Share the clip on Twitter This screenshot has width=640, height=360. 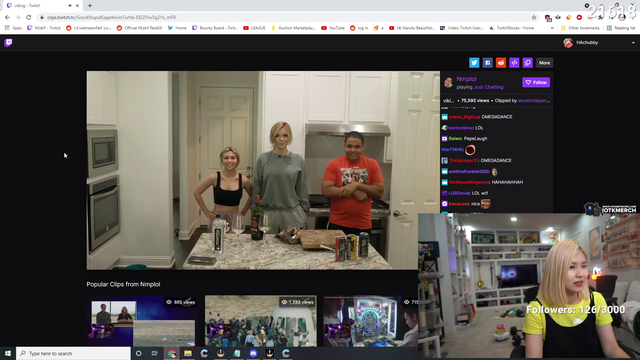pos(474,63)
